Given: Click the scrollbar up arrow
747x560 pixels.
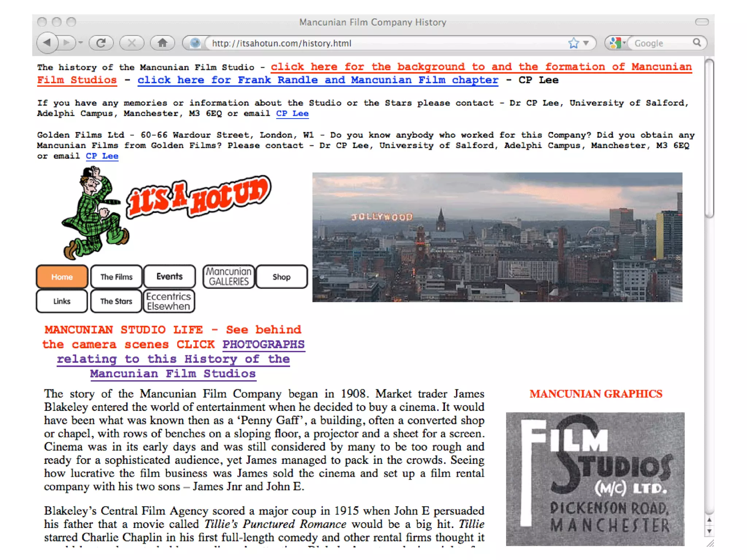Looking at the screenshot, I should click(709, 520).
